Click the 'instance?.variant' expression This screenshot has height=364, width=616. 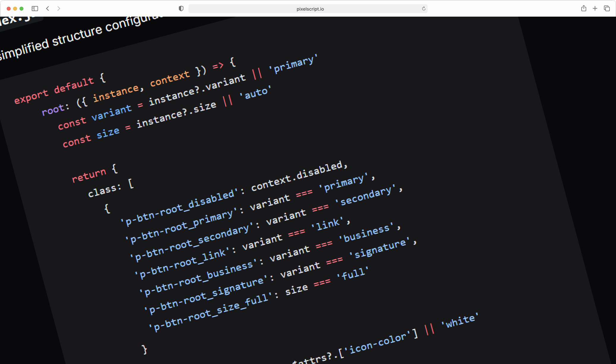[197, 90]
